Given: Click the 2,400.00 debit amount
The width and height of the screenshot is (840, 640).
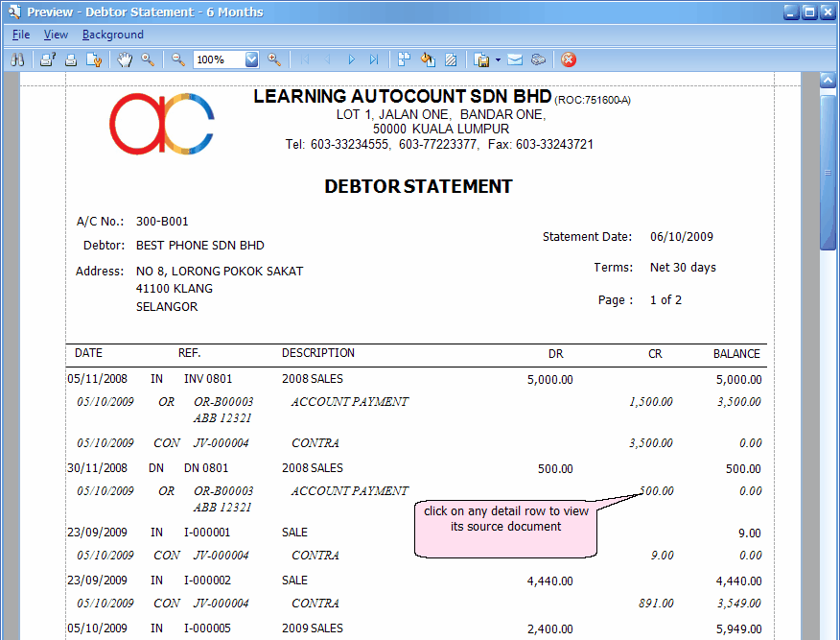Looking at the screenshot, I should point(550,629).
